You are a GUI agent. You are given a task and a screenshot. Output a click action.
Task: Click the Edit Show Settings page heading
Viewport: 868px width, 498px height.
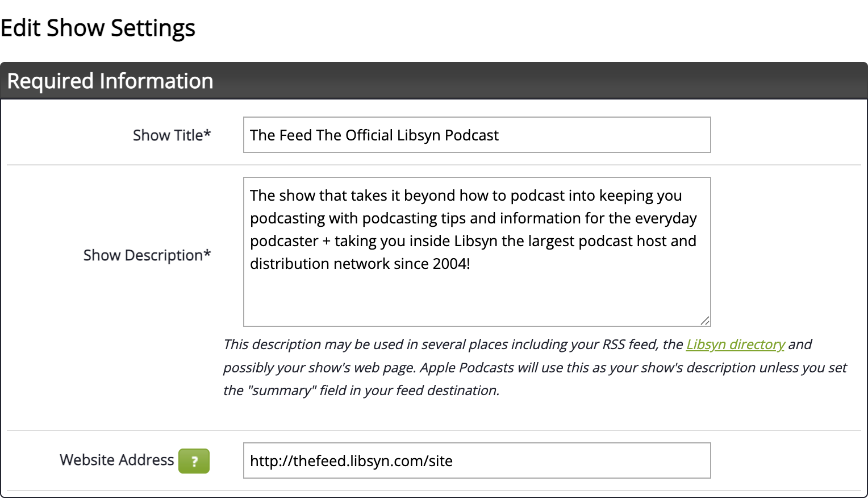pyautogui.click(x=98, y=28)
